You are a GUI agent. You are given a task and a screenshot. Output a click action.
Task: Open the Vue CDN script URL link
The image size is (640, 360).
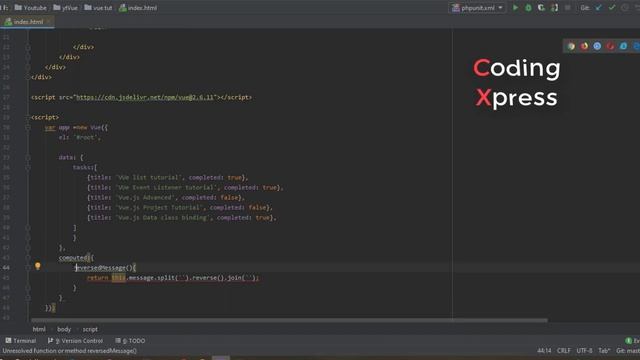[145, 97]
